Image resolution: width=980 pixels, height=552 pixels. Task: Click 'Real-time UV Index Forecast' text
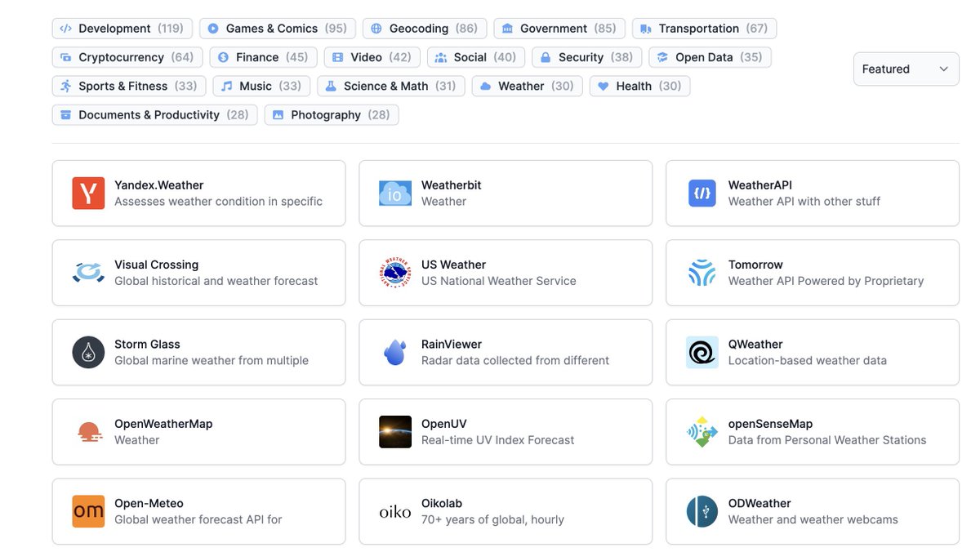[x=498, y=440]
